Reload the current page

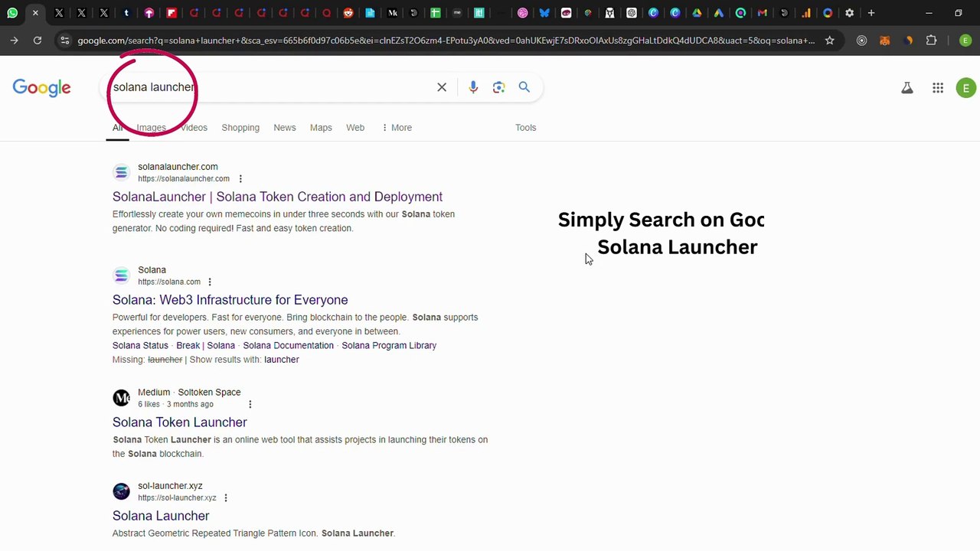[x=38, y=41]
